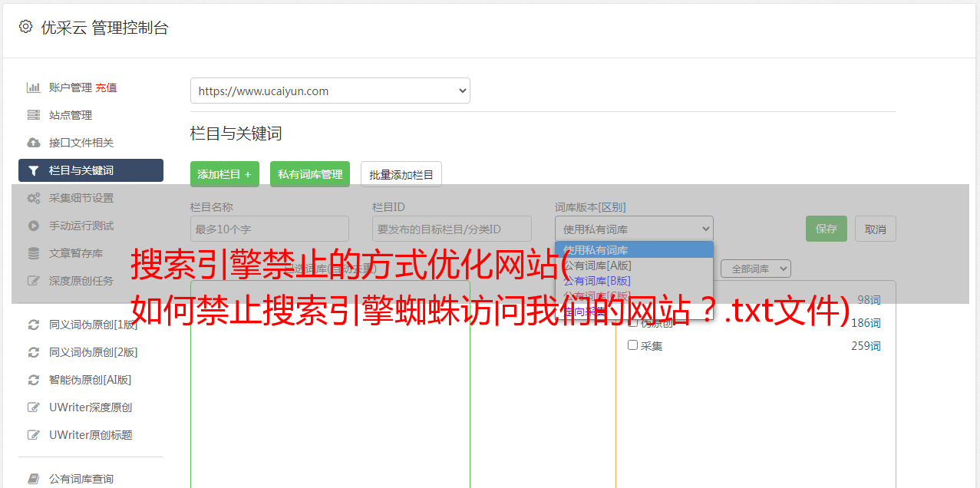Click the 词库版本[区别] label
The height and width of the screenshot is (488, 980).
click(x=590, y=207)
